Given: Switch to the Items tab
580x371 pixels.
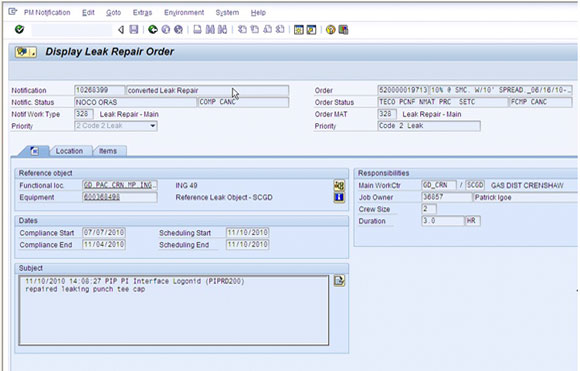Looking at the screenshot, I should 108,151.
